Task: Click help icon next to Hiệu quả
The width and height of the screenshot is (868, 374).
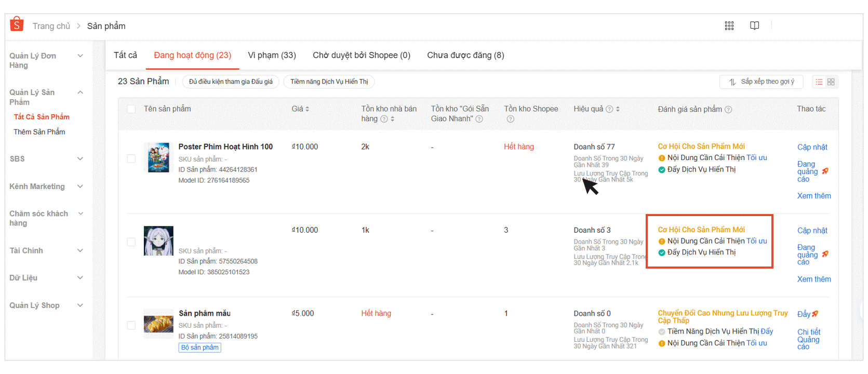Action: point(609,109)
